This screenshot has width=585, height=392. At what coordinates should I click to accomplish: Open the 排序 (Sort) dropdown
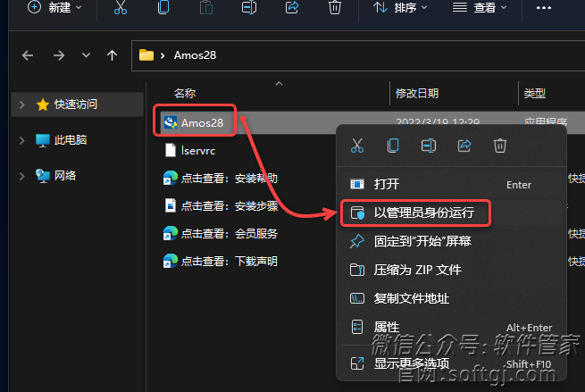[x=400, y=7]
